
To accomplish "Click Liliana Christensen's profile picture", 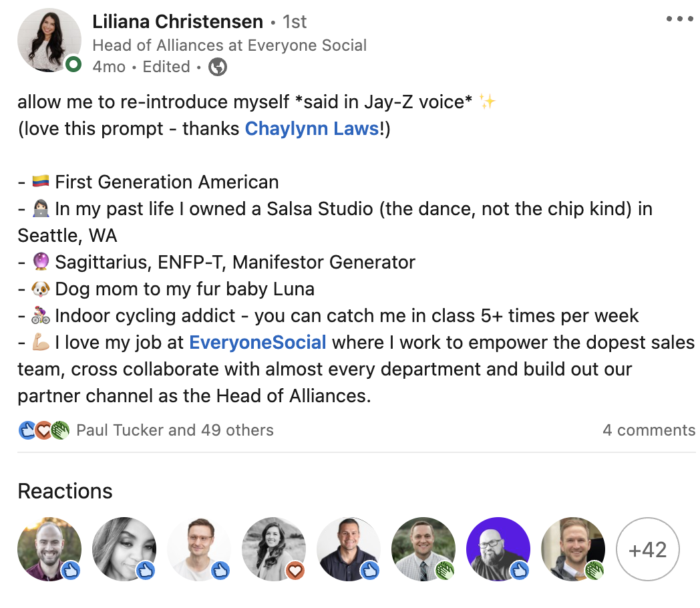I will pos(49,40).
